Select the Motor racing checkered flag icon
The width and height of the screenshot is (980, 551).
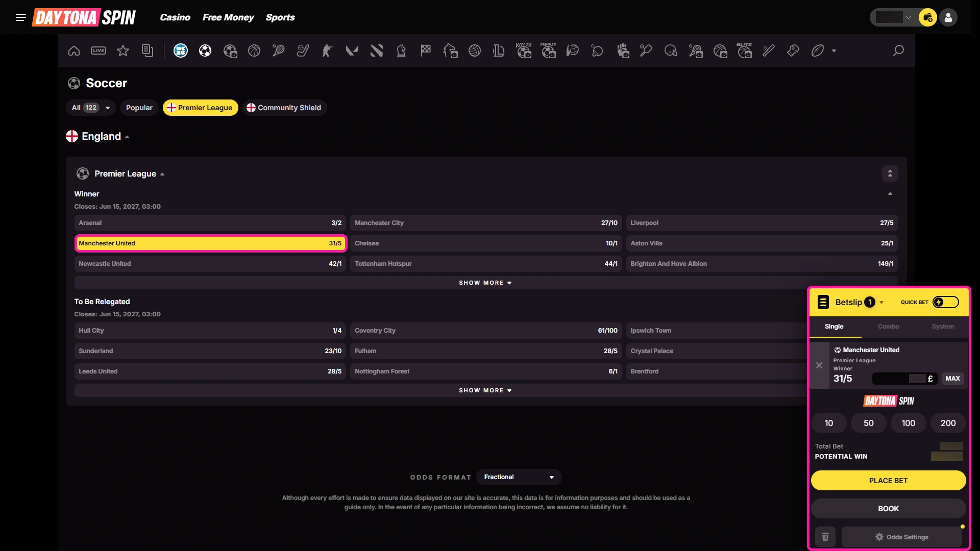click(x=426, y=51)
